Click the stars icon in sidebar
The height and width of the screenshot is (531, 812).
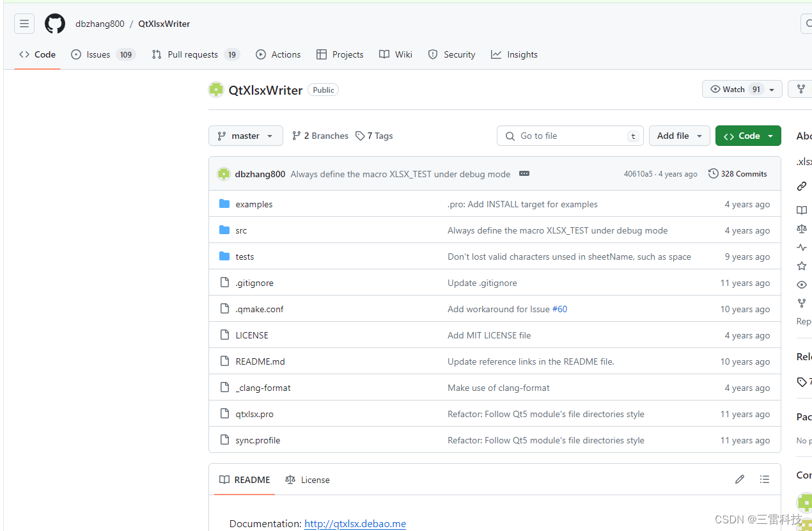[x=802, y=266]
